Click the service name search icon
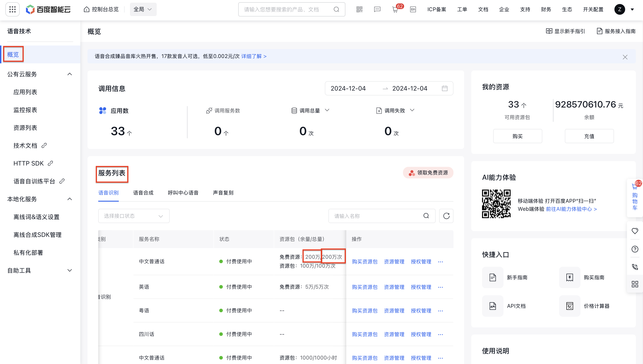The height and width of the screenshot is (364, 643). (x=426, y=216)
